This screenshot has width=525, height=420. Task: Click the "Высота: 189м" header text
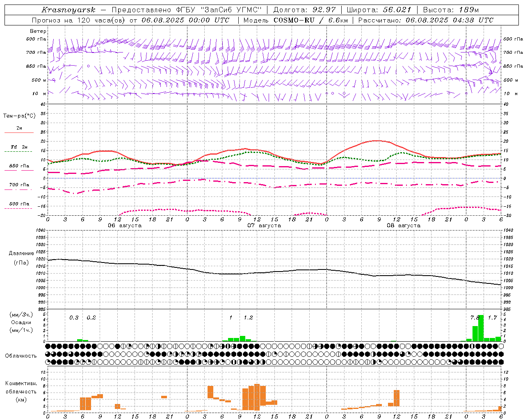pos(451,10)
